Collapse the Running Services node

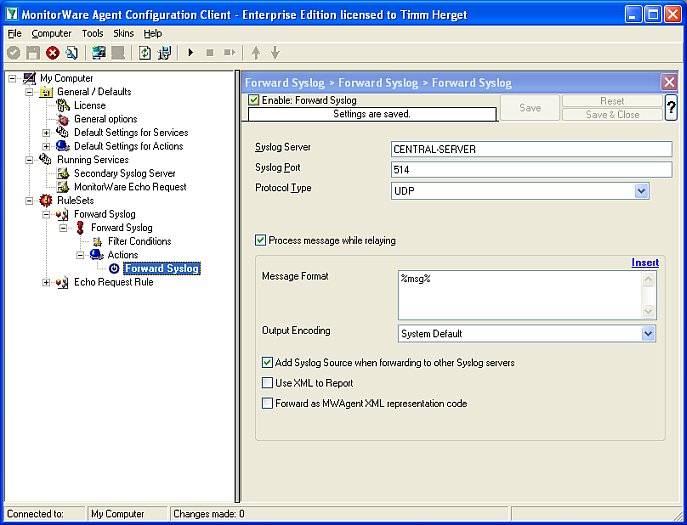[29, 160]
